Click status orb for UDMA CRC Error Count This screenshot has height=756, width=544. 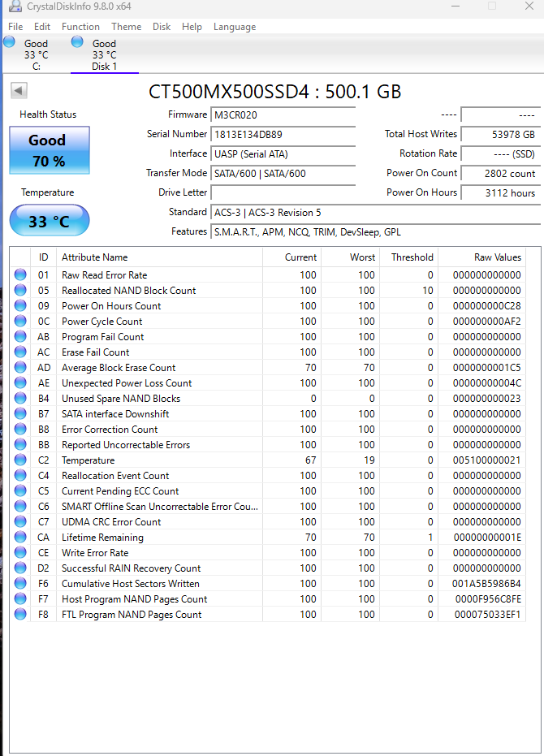pyautogui.click(x=20, y=521)
